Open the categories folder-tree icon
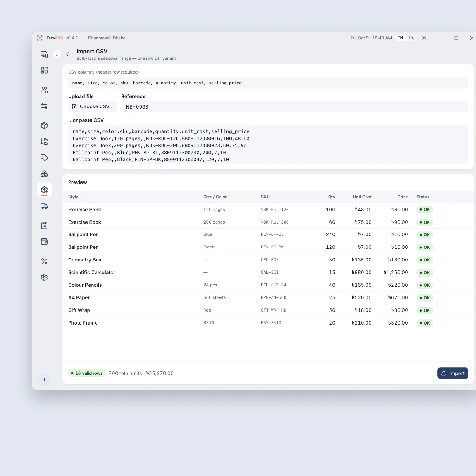The height and width of the screenshot is (476, 476). [x=44, y=142]
